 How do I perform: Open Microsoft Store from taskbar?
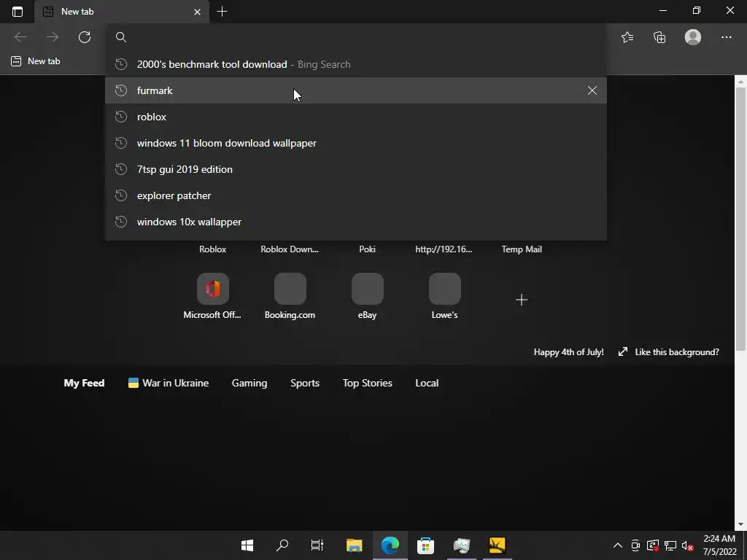[425, 545]
